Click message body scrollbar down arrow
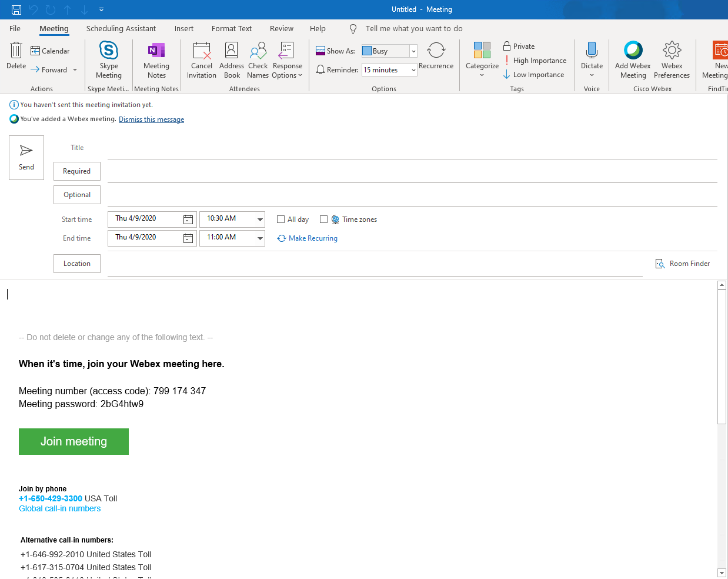This screenshot has height=579, width=728. click(x=722, y=573)
